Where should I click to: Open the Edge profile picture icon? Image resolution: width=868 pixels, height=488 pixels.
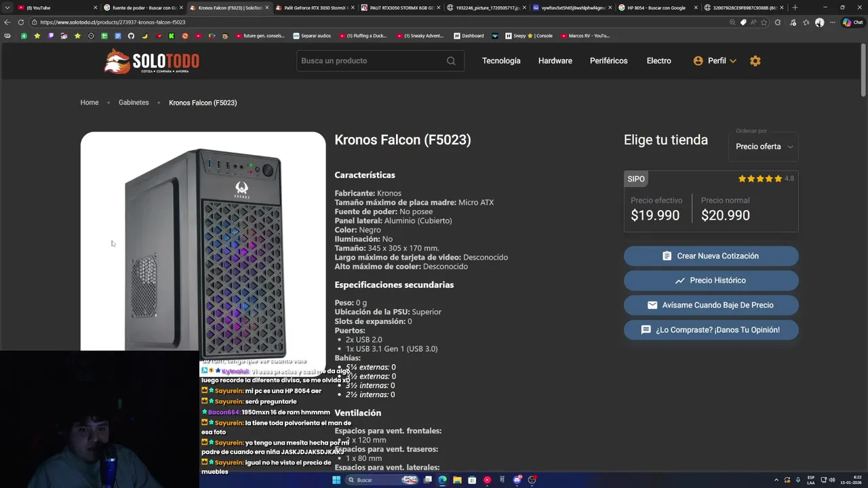(x=819, y=22)
